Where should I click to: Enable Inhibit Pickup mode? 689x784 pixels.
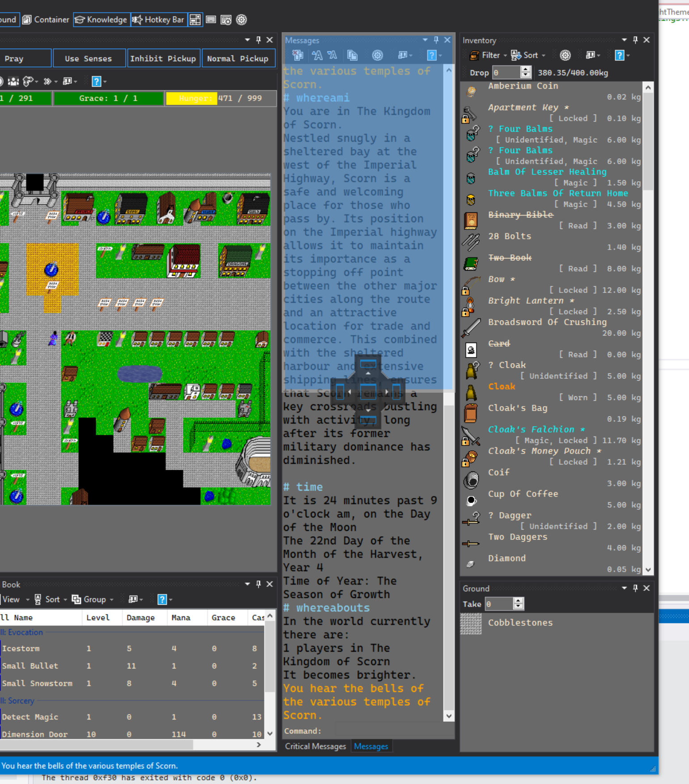coord(163,59)
